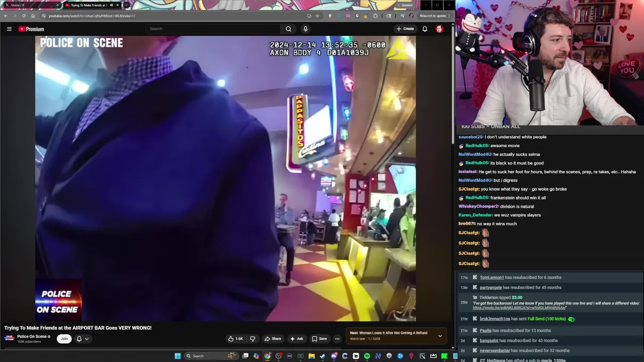Click the Ask button
The height and width of the screenshot is (362, 644).
point(296,339)
